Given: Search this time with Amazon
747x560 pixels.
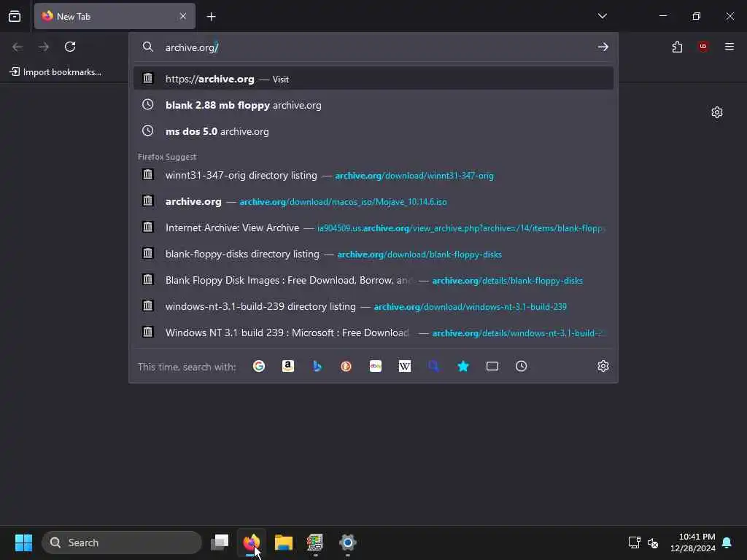Looking at the screenshot, I should pyautogui.click(x=287, y=366).
